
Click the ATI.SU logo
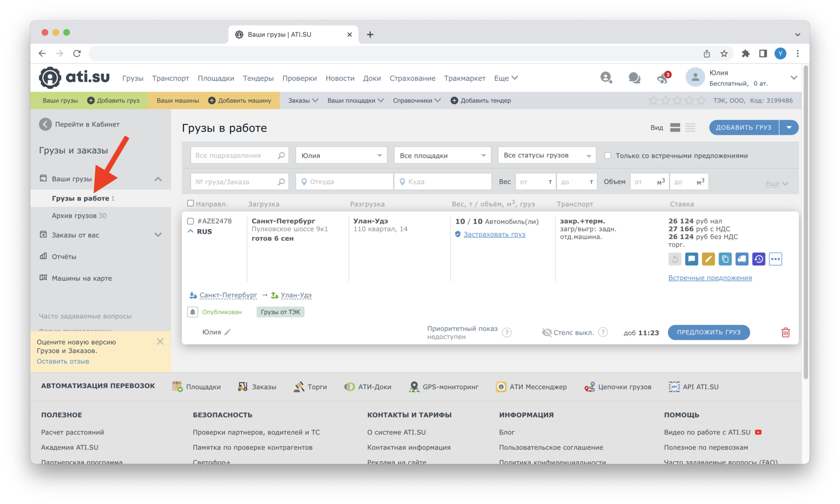(x=74, y=77)
